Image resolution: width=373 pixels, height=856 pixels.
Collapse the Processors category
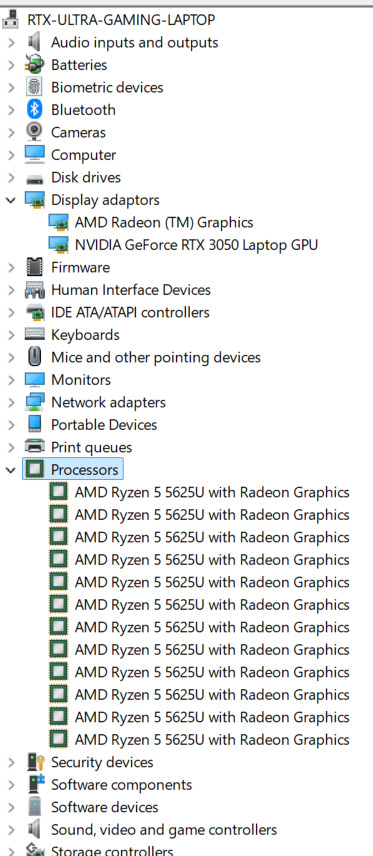pos(10,469)
